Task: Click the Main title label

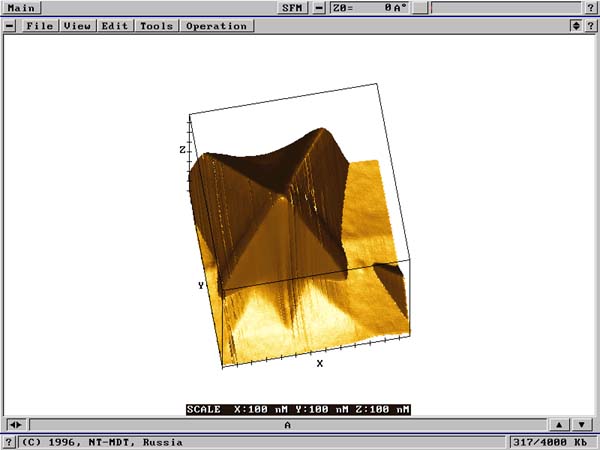Action: (x=20, y=8)
